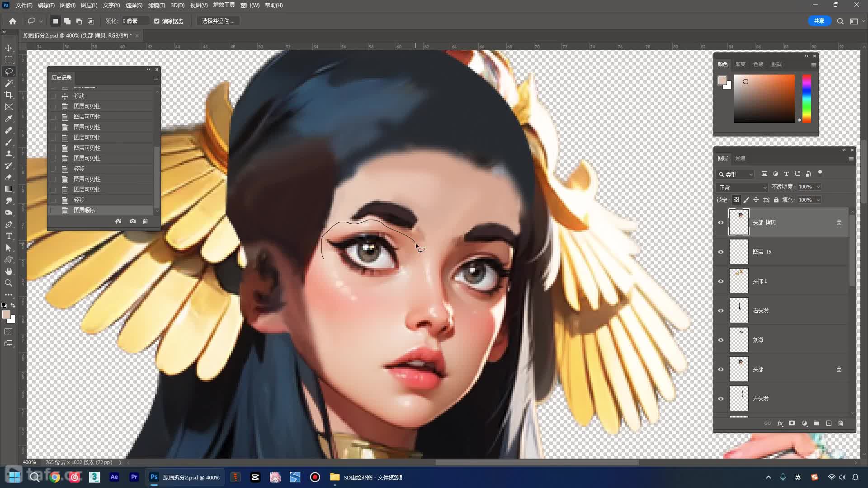Open History panel options menu
The width and height of the screenshot is (868, 488).
[x=156, y=78]
